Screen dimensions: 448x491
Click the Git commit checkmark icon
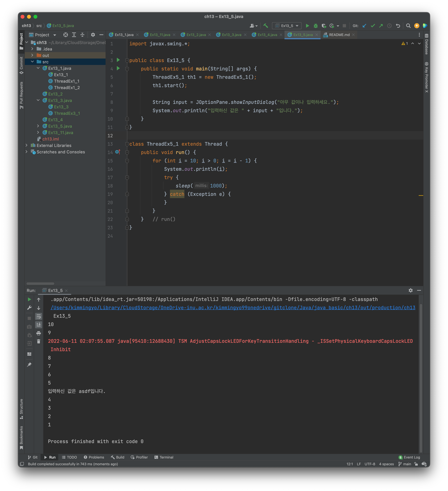coord(373,26)
